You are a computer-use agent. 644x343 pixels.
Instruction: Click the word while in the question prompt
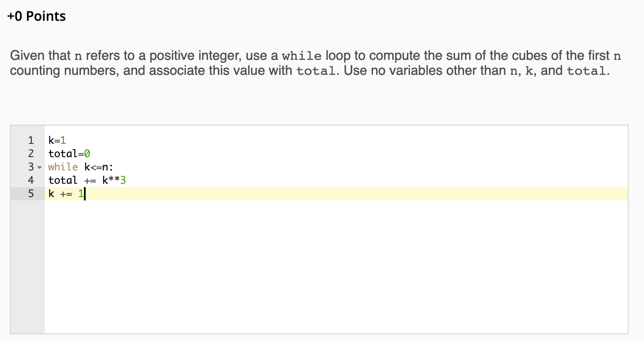[301, 56]
